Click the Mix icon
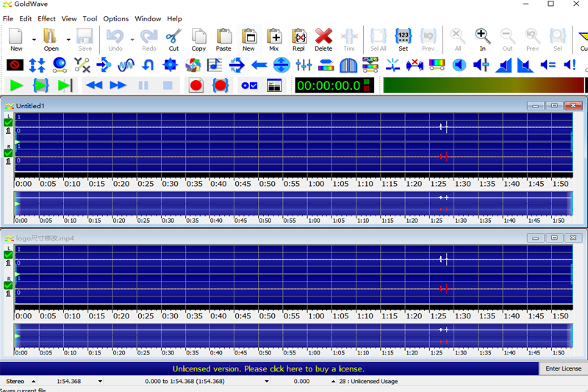This screenshot has width=588, height=392. pyautogui.click(x=273, y=36)
